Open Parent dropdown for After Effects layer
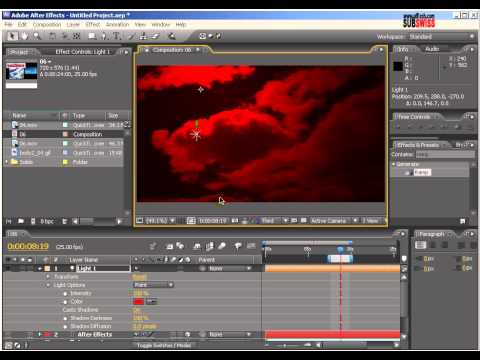Screen dimensions: 480x360 pos(229,334)
